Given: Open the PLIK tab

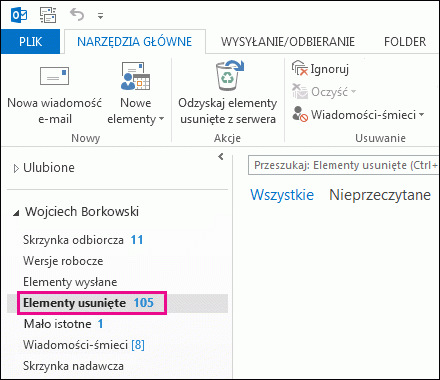Looking at the screenshot, I should coord(30,42).
